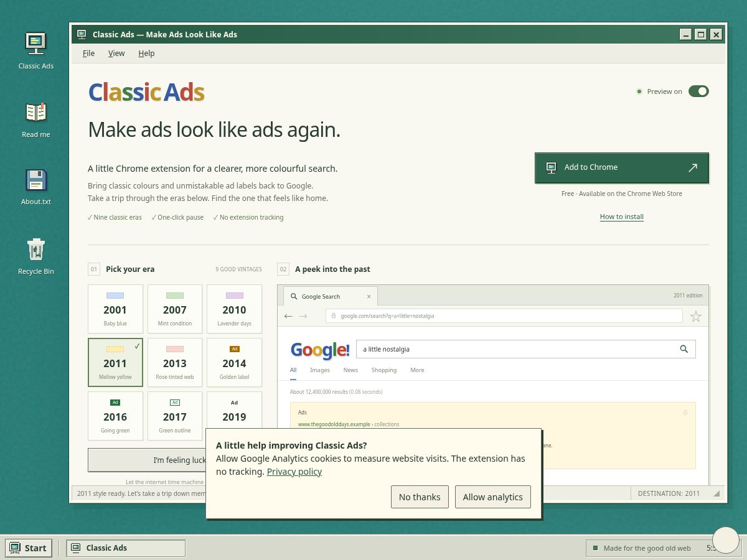The height and width of the screenshot is (560, 747).
Task: Click the preview back arrow
Action: pos(288,316)
